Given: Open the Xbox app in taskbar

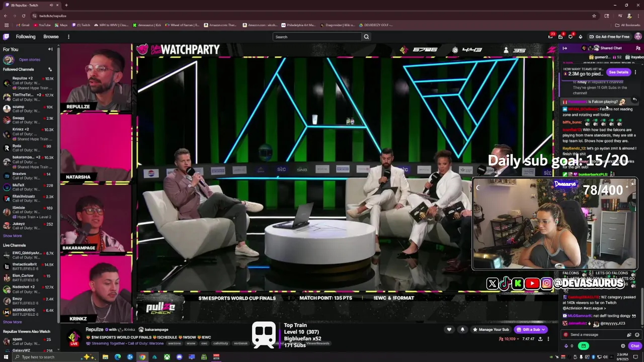Looking at the screenshot, I should point(167,357).
